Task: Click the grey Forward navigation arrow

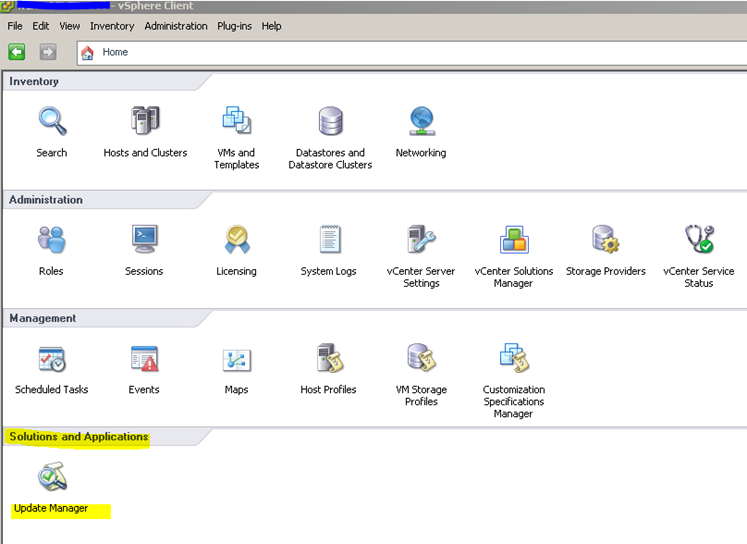Action: 48,51
